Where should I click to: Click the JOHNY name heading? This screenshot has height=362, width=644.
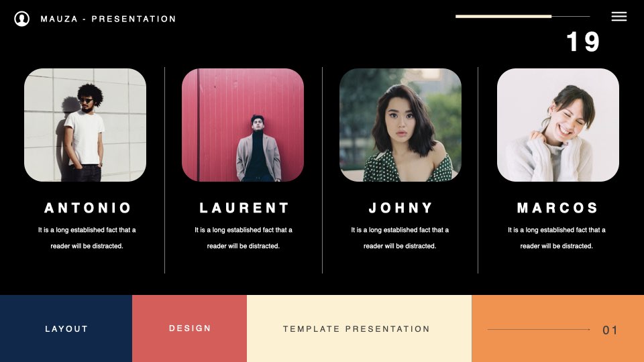coord(401,208)
